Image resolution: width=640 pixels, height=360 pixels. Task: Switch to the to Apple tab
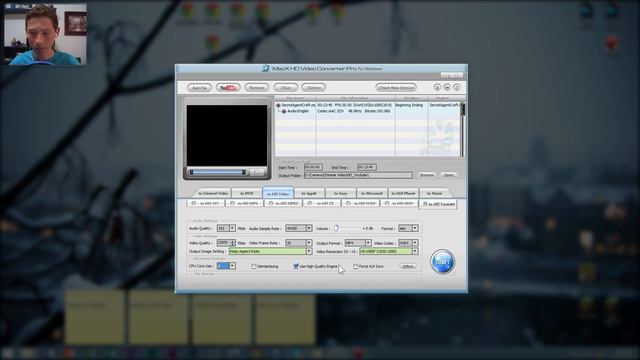point(309,193)
